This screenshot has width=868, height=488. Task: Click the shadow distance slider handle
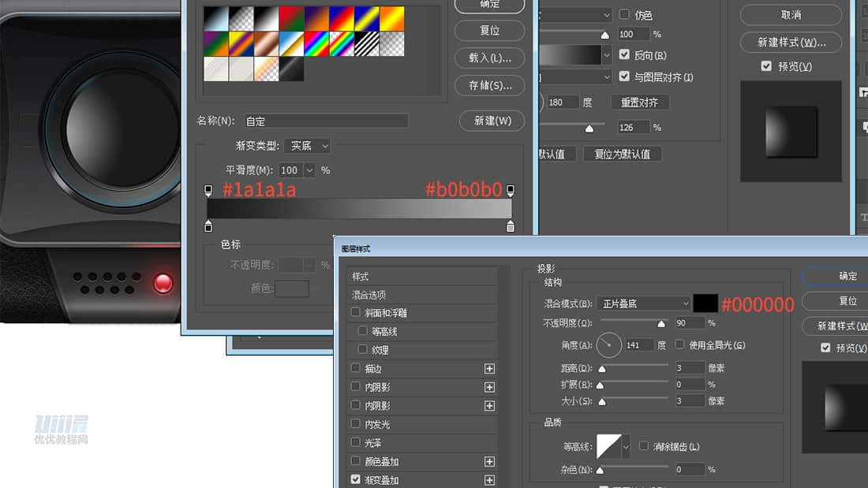click(x=602, y=368)
